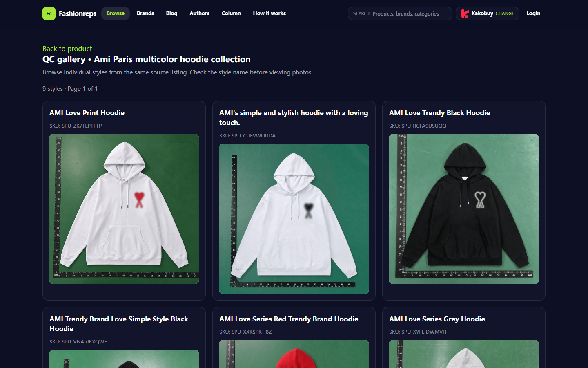Click the QC gallery page heading
588x368 pixels.
147,59
